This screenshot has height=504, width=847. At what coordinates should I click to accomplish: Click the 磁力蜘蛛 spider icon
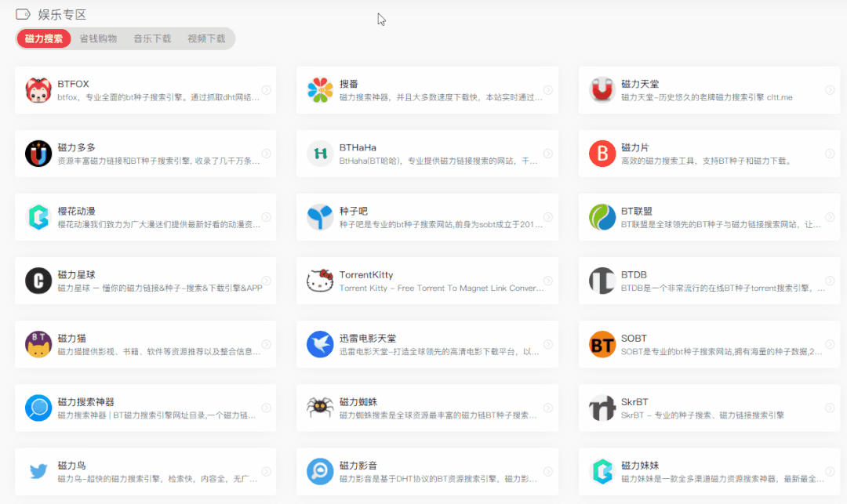click(320, 408)
